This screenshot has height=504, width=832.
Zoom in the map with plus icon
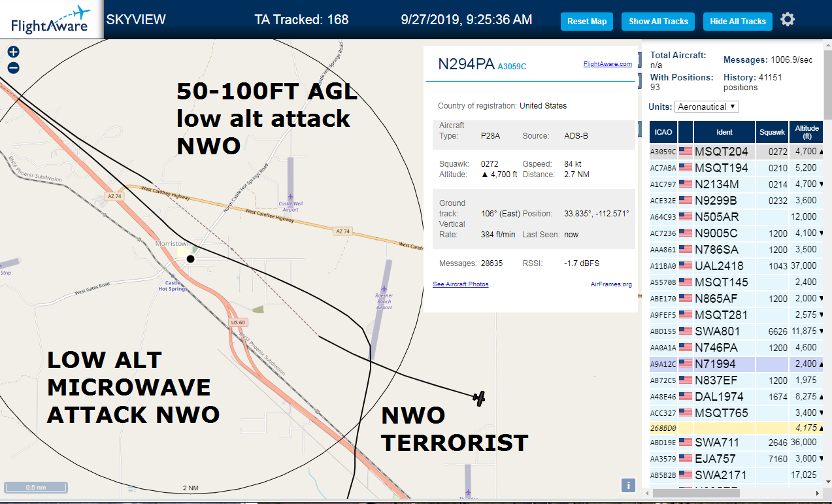pyautogui.click(x=13, y=52)
